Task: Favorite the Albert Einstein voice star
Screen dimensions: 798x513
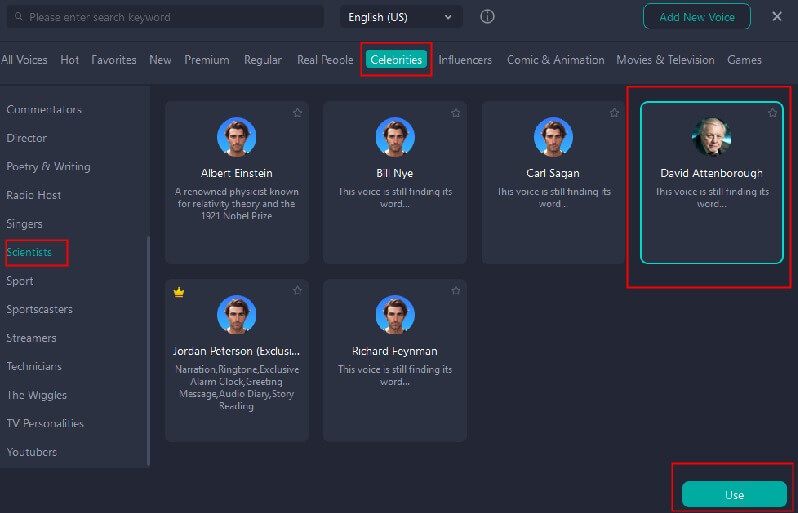Action: pos(297,113)
